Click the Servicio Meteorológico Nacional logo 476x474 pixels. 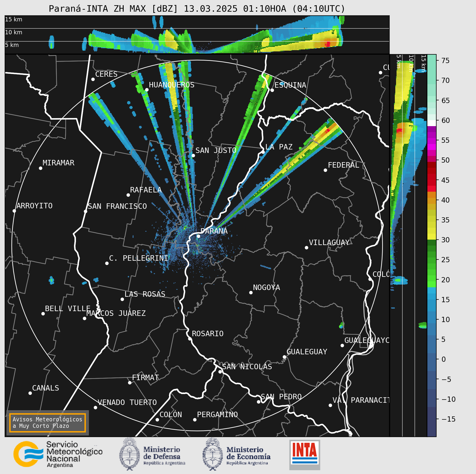pos(58,454)
